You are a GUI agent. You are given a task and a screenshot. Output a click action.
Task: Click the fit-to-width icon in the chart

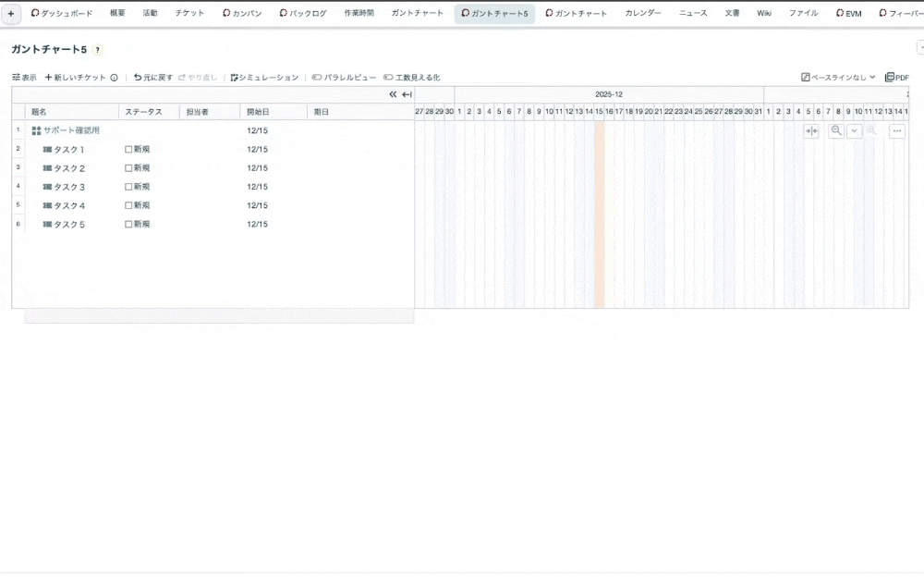811,131
